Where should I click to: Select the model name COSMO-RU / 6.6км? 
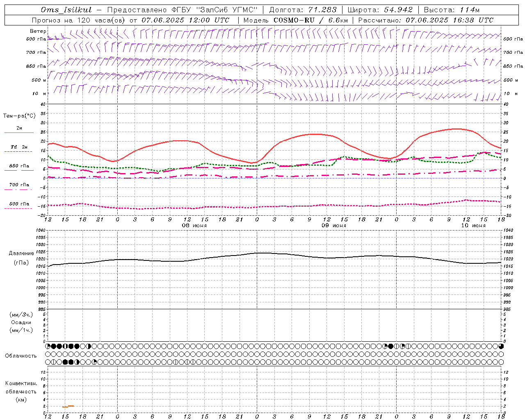[x=310, y=20]
